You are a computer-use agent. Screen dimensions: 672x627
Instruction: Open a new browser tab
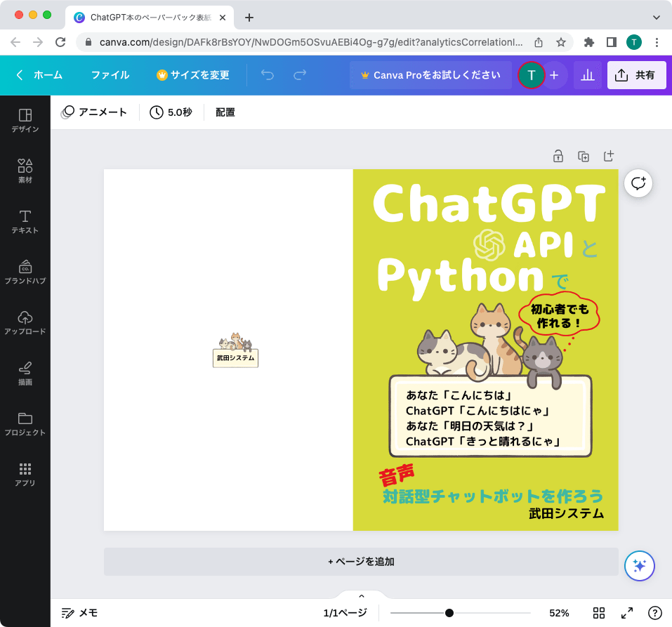coord(249,18)
